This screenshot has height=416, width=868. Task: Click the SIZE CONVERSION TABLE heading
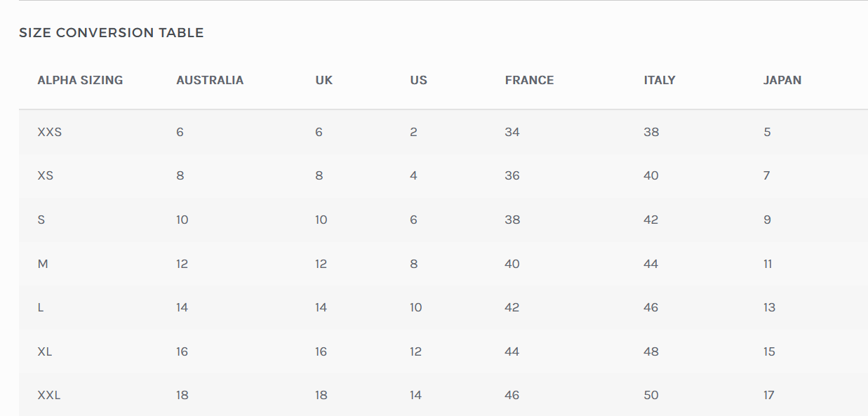pyautogui.click(x=111, y=33)
